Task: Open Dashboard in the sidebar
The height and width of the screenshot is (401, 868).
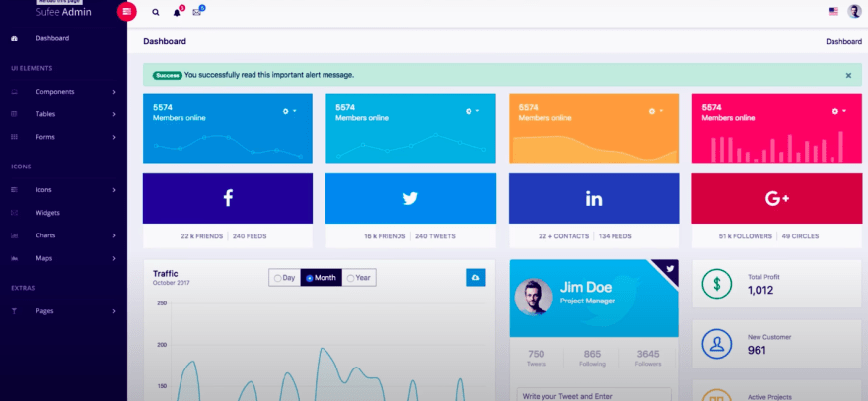Action: tap(52, 38)
